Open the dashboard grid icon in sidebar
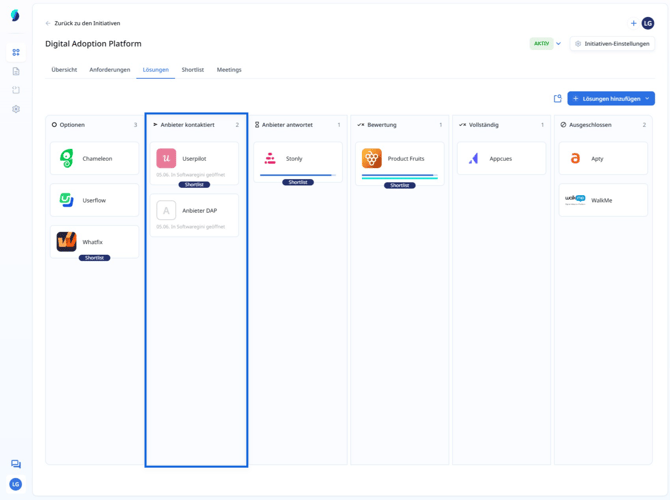 16,52
